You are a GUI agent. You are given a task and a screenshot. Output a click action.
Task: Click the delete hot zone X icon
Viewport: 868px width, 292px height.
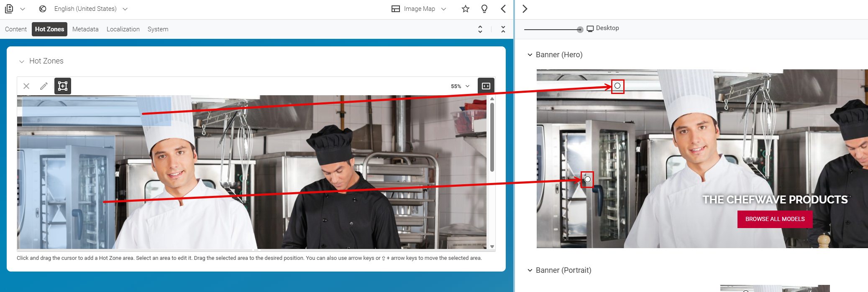pos(26,86)
